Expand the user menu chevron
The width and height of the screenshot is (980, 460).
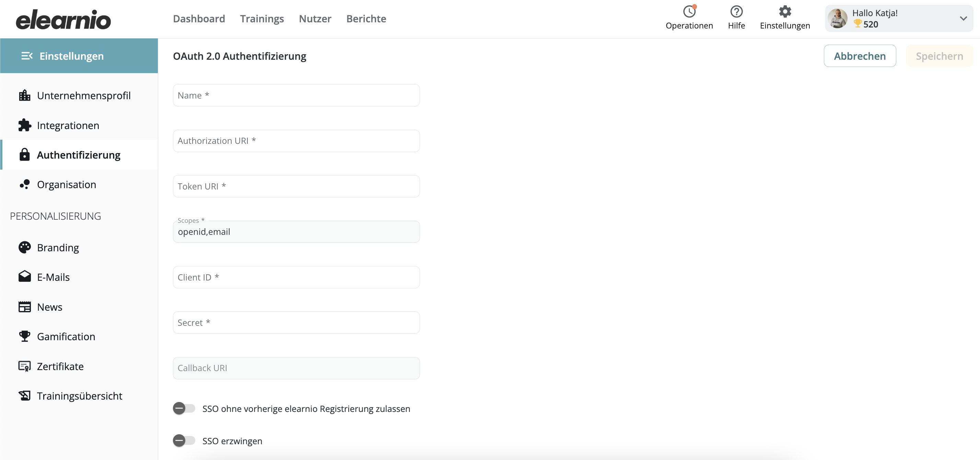click(x=963, y=19)
